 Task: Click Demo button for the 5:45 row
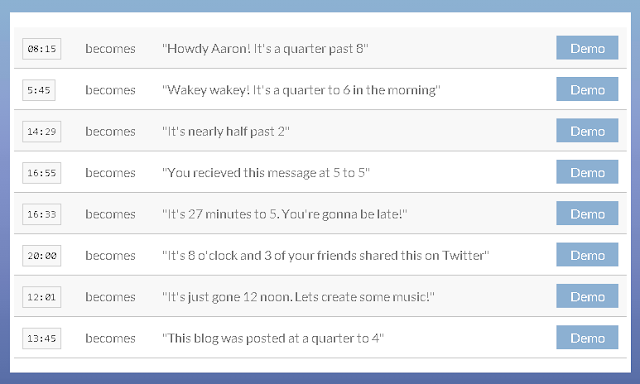587,89
